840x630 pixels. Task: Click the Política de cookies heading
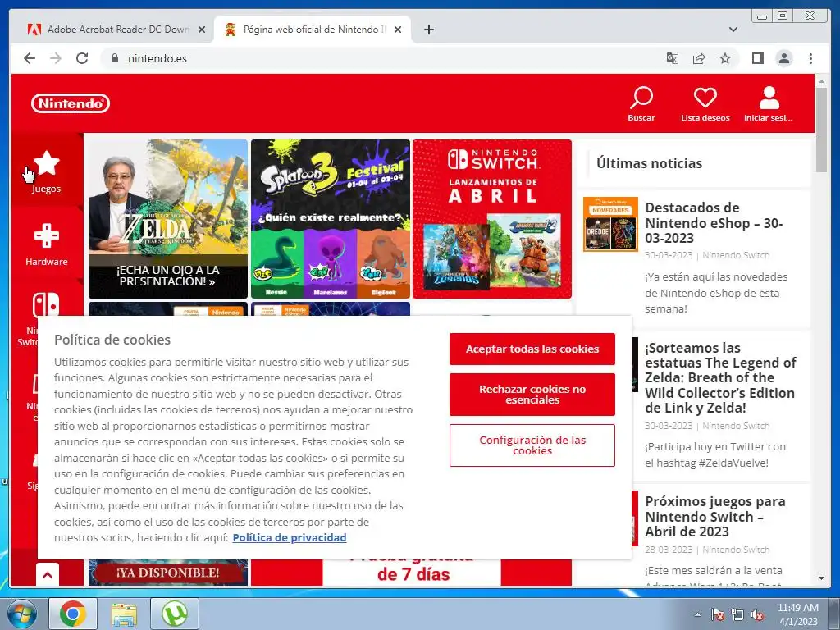[x=112, y=340]
